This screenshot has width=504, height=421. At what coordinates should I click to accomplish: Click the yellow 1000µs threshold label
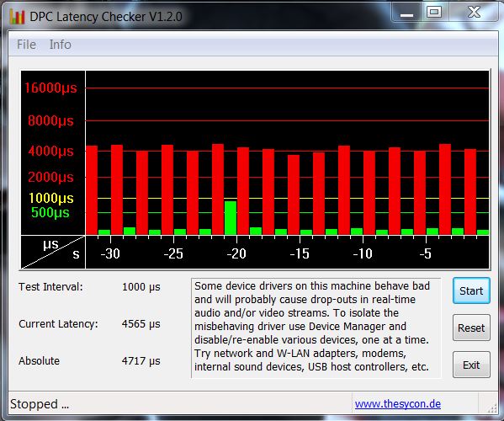[x=51, y=198]
